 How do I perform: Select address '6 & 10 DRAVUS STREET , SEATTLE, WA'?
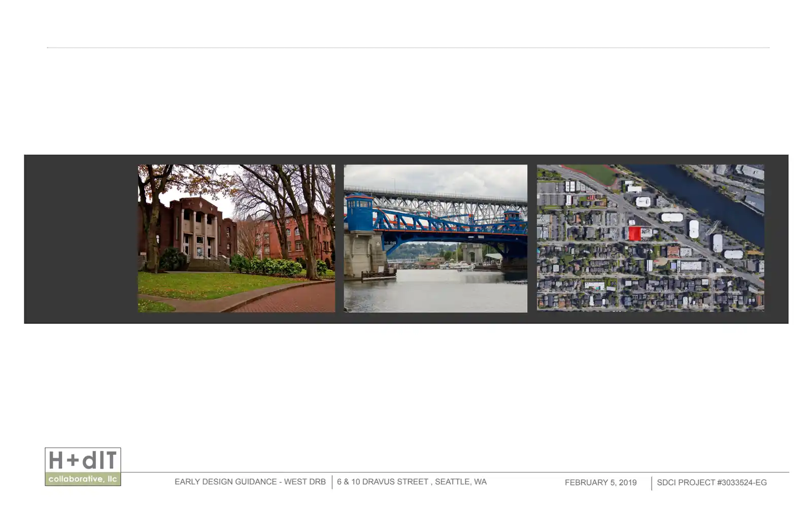(x=412, y=482)
